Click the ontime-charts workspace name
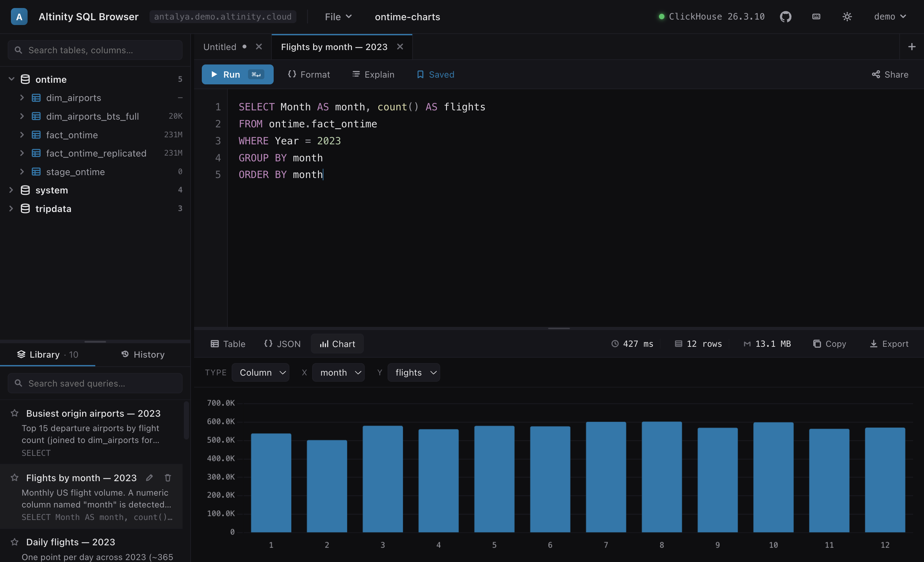Image resolution: width=924 pixels, height=562 pixels. point(407,17)
